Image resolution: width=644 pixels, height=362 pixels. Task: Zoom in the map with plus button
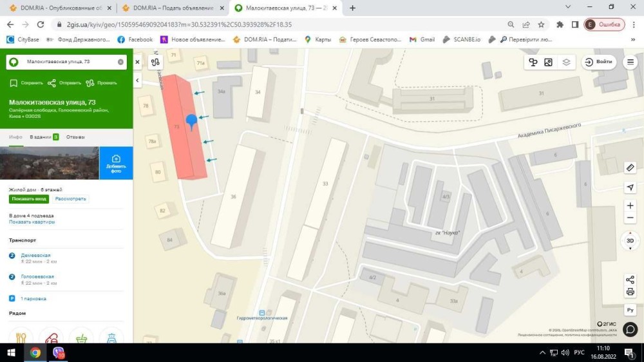630,206
